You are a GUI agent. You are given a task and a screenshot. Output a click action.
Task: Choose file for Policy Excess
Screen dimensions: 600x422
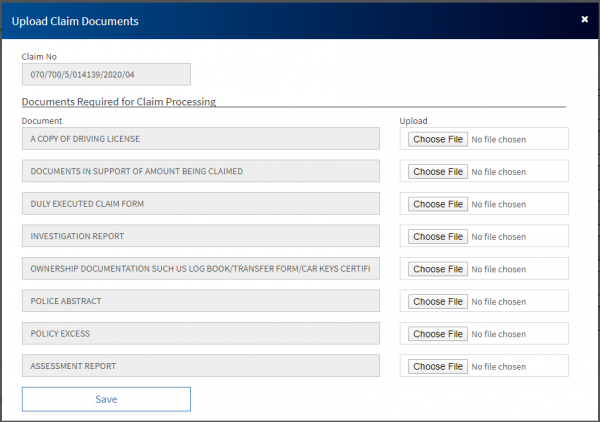click(437, 334)
